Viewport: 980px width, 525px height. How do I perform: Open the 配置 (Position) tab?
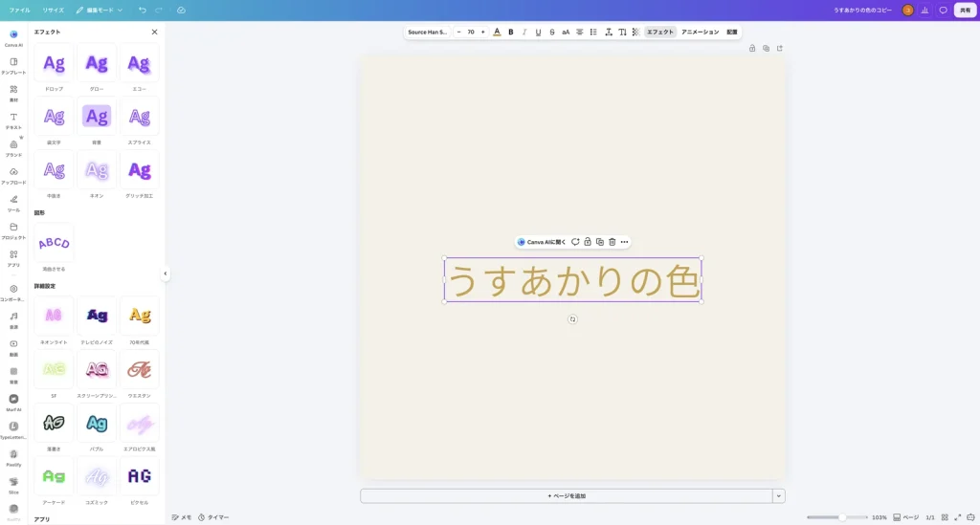732,32
